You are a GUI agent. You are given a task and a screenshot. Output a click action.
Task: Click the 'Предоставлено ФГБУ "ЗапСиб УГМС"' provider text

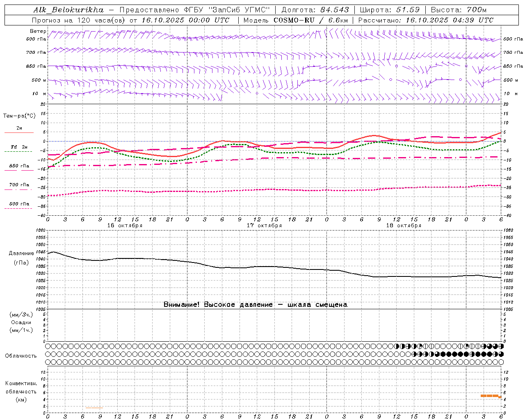click(195, 10)
